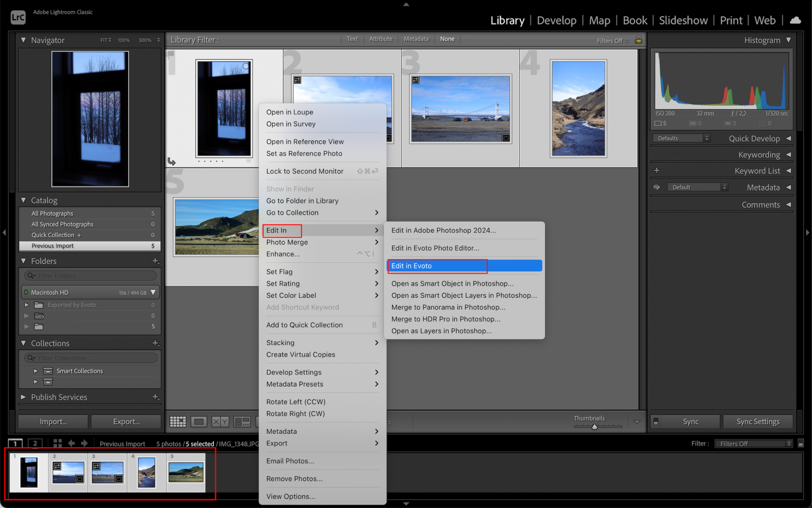Viewport: 812px width, 508px height.
Task: Click the Lightroom Classic Lrc logo
Action: (x=18, y=17)
